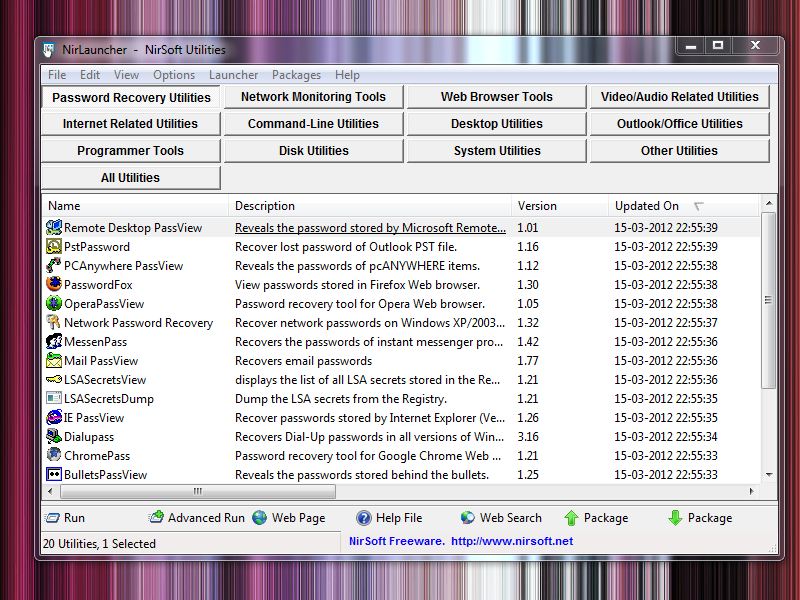Viewport: 800px width, 600px height.
Task: Show Web Browser Tools category
Action: coord(496,97)
